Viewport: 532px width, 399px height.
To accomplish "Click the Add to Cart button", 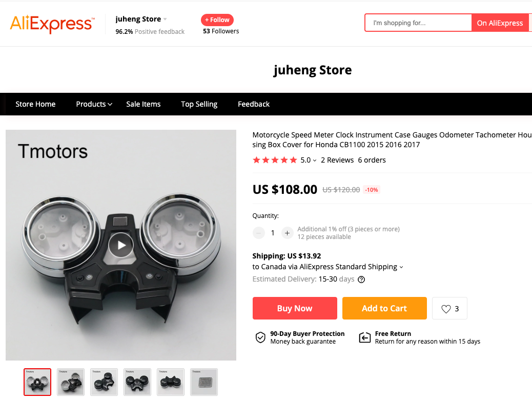I will click(x=384, y=308).
